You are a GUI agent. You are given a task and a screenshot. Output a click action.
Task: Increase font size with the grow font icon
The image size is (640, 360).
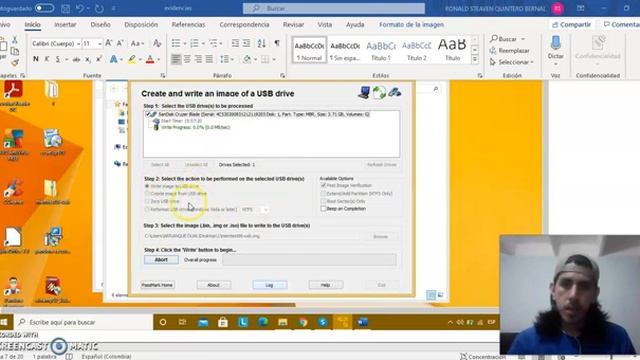(109, 43)
